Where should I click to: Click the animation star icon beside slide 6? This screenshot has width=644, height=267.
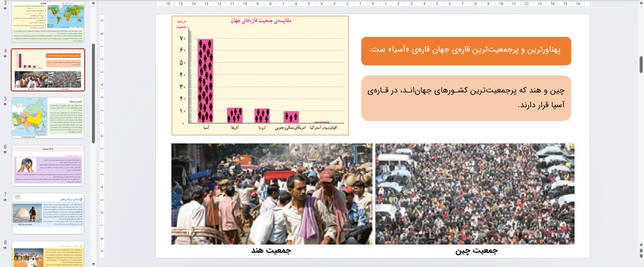(5, 152)
